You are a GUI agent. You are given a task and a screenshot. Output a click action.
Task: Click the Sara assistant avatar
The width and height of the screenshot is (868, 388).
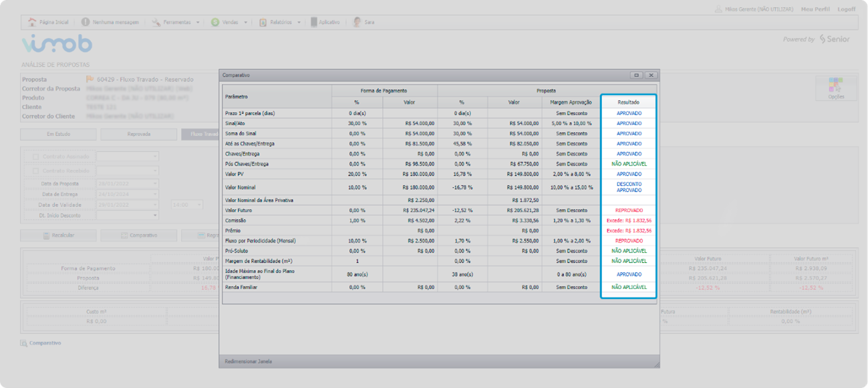click(357, 22)
